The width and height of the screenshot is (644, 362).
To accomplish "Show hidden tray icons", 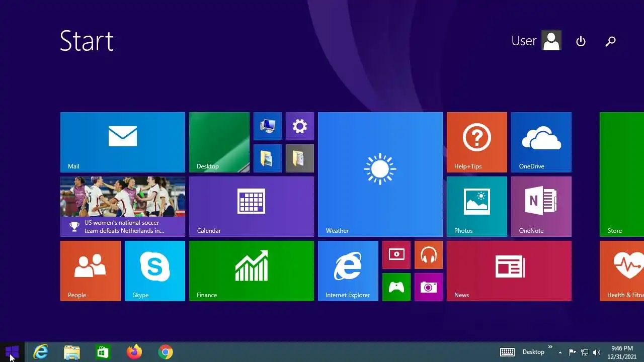I will (x=560, y=352).
